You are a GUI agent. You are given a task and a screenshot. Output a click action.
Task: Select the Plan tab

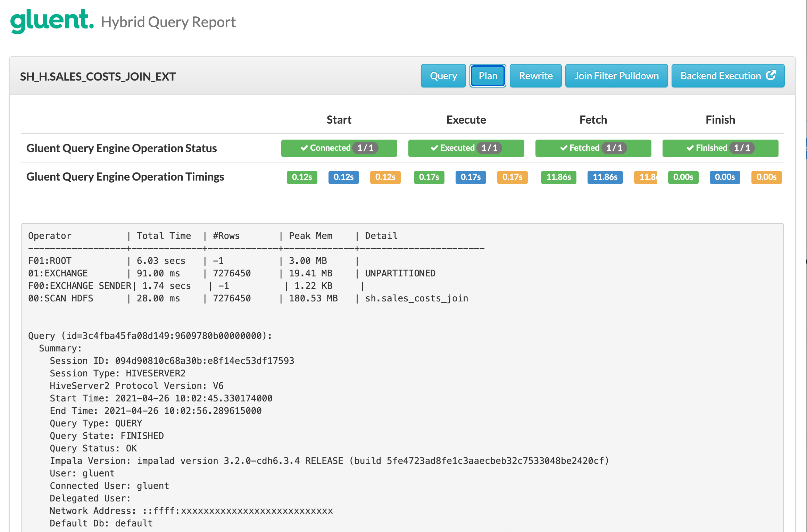(488, 76)
